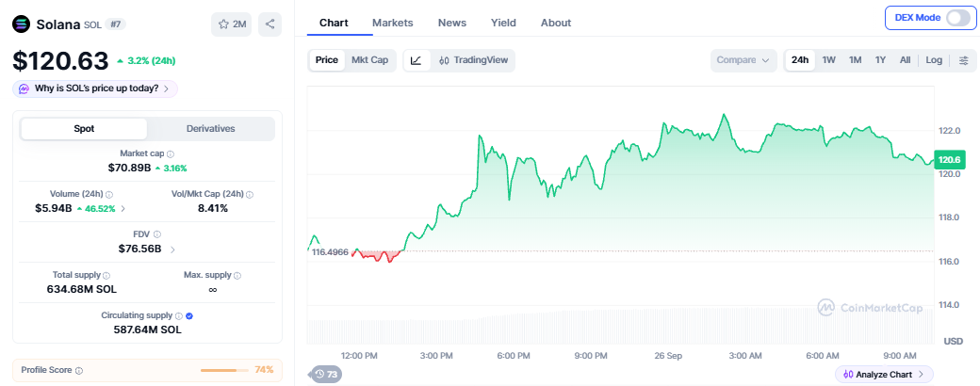Image resolution: width=980 pixels, height=386 pixels.
Task: Click the AI icon in price-up prompt
Action: 24,88
